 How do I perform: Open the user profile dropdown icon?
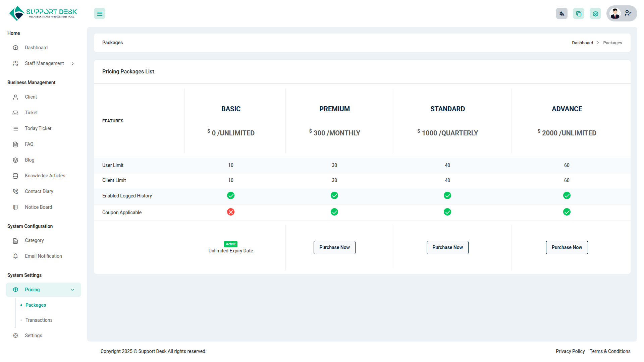(x=628, y=13)
